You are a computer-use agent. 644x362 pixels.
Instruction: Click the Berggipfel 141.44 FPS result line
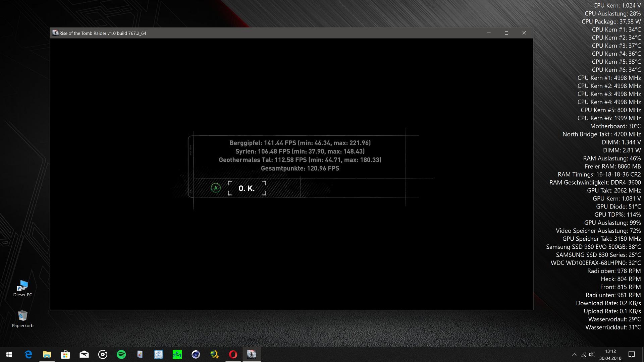(300, 143)
